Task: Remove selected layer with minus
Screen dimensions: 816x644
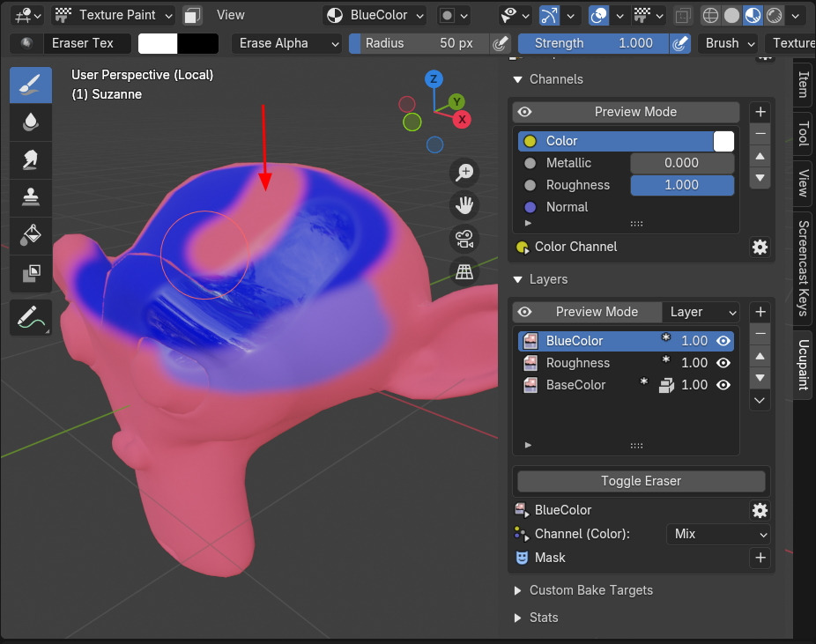Action: click(x=760, y=333)
